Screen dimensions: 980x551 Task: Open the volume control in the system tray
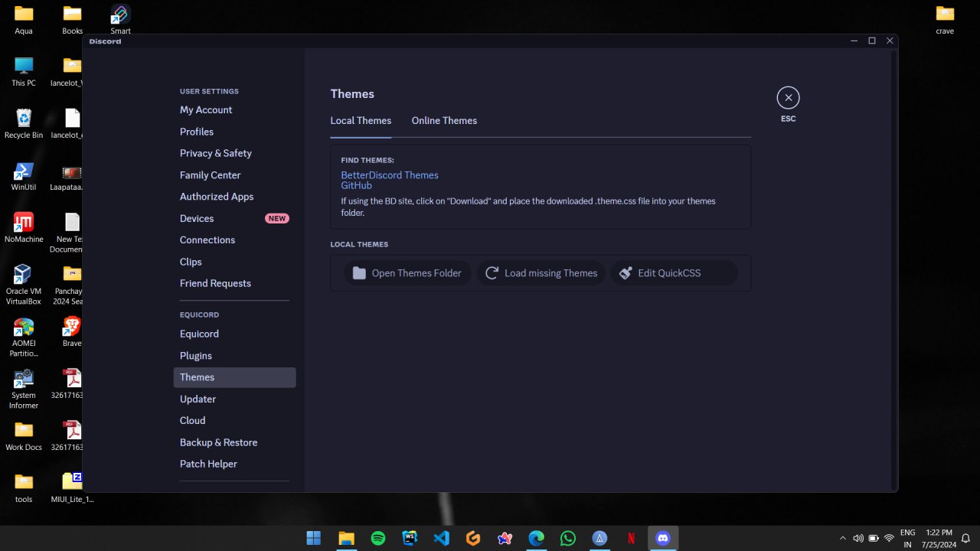tap(858, 538)
